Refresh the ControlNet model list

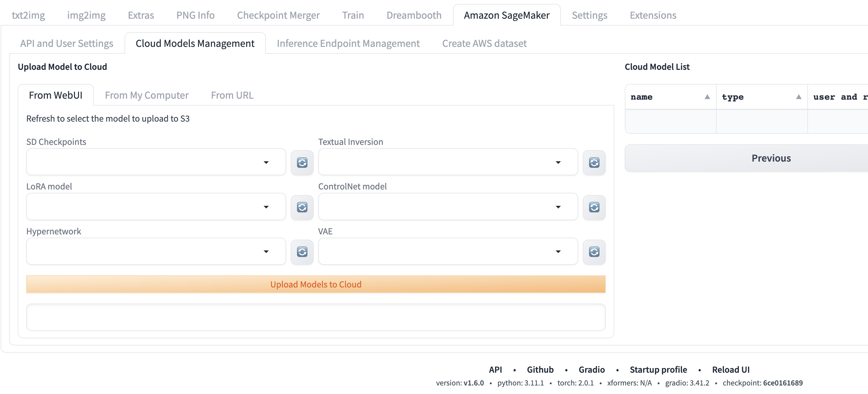tap(594, 207)
